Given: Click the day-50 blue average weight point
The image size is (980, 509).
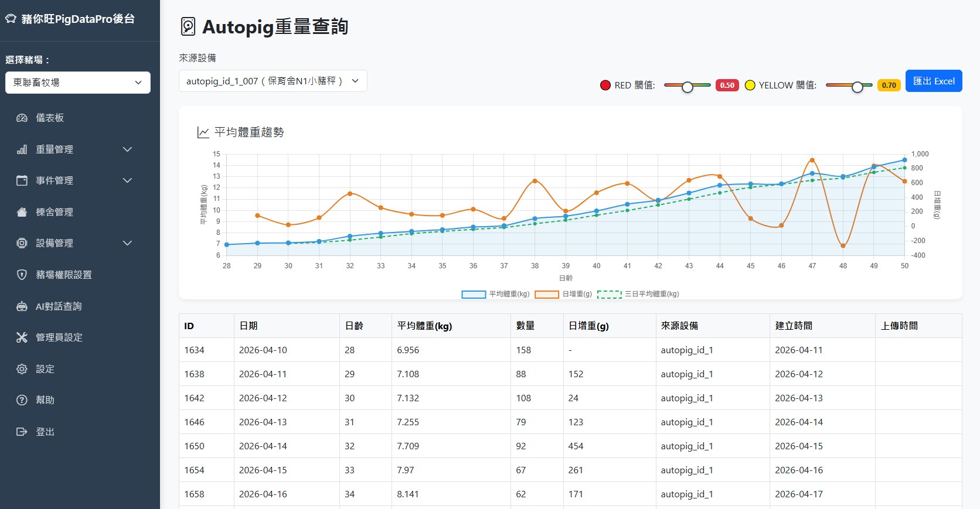Looking at the screenshot, I should [904, 160].
